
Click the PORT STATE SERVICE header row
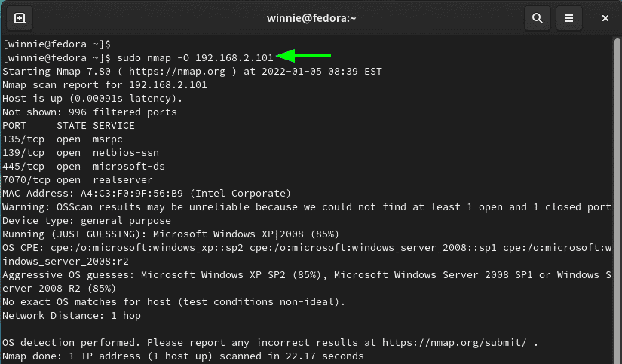point(68,126)
